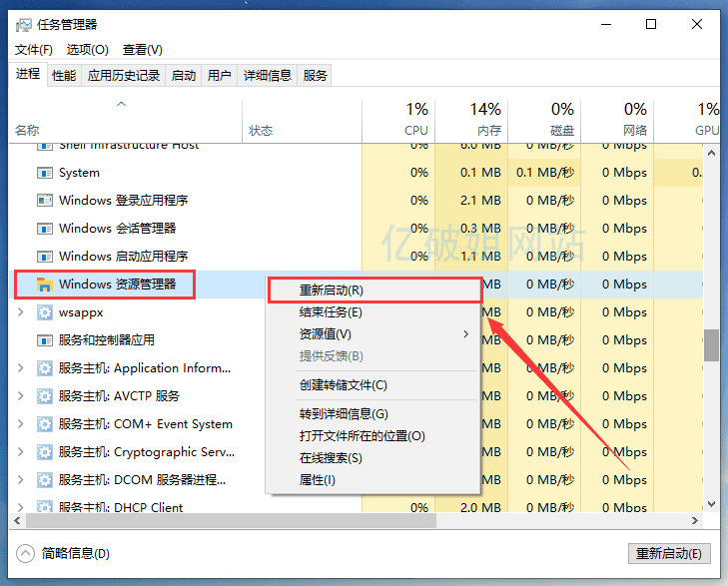
Task: Click the Application Inform... service gear icon
Action: (45, 368)
